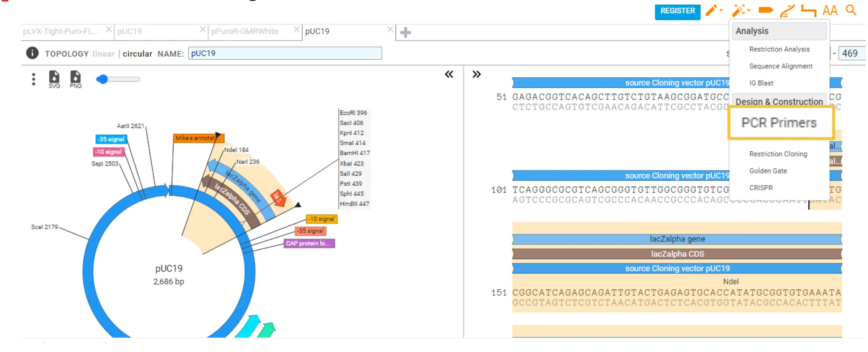Close the first pUC19 tab
This screenshot has width=868, height=352.
(203, 29)
